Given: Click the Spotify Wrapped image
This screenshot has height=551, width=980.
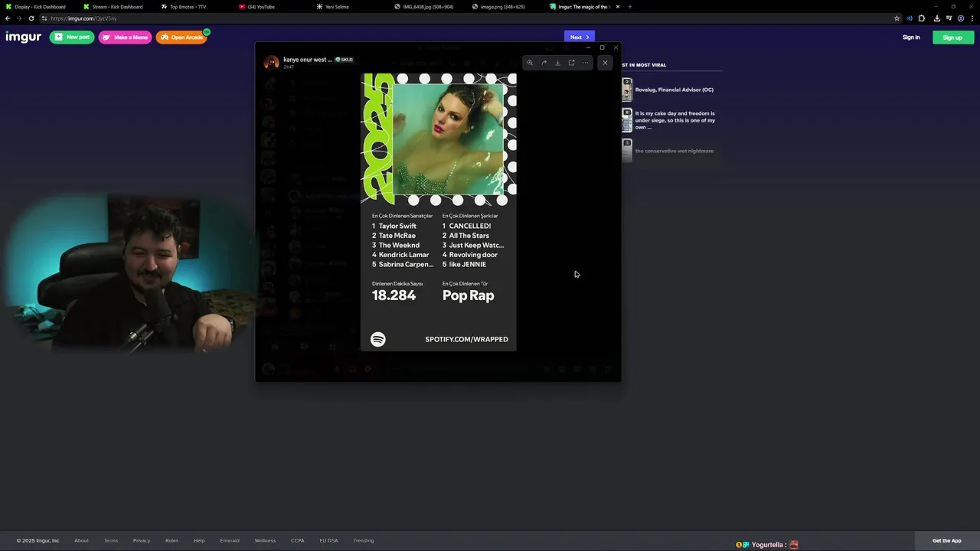Looking at the screenshot, I should (439, 213).
